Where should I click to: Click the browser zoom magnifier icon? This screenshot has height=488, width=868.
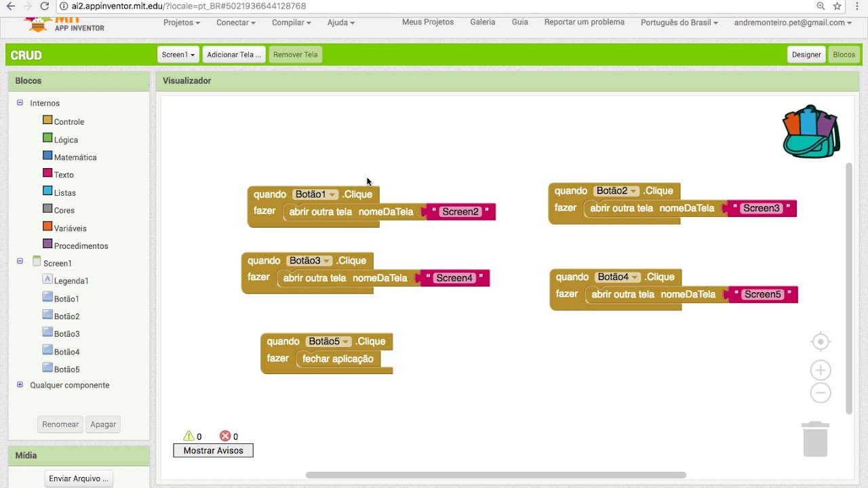click(x=821, y=6)
